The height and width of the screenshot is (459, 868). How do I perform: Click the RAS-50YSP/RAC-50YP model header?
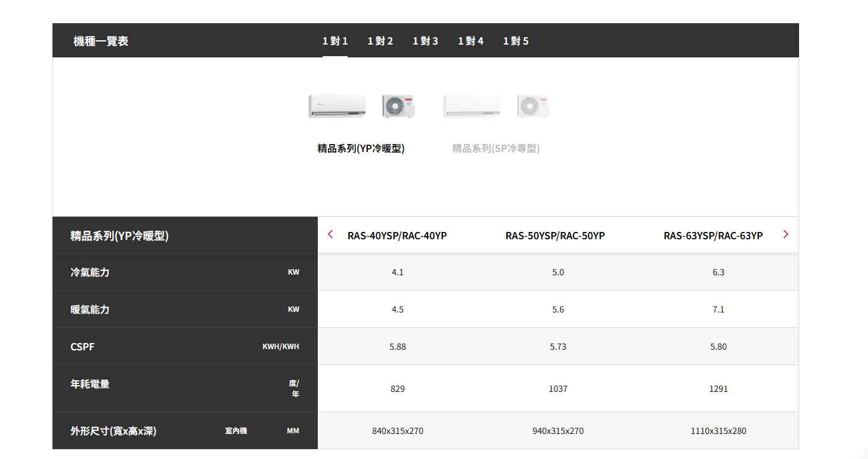pyautogui.click(x=555, y=236)
